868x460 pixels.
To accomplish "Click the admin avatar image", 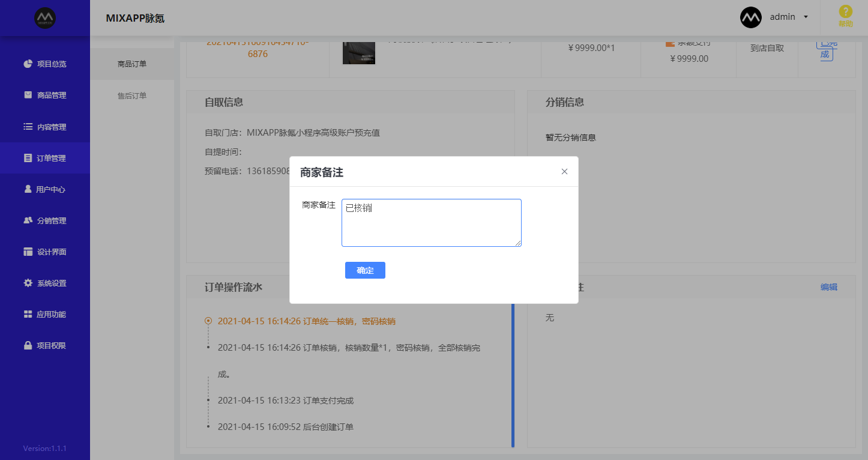I will pos(751,17).
